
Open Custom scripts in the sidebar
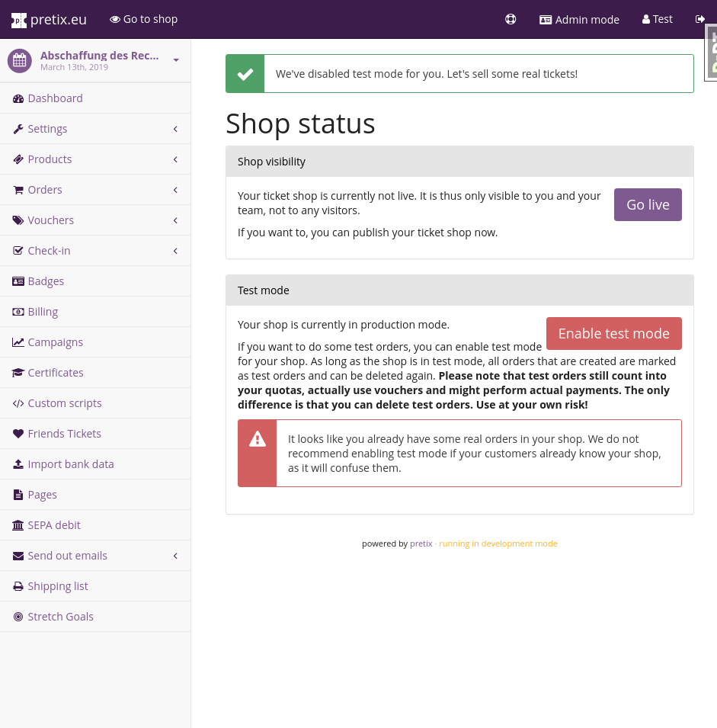(x=95, y=403)
